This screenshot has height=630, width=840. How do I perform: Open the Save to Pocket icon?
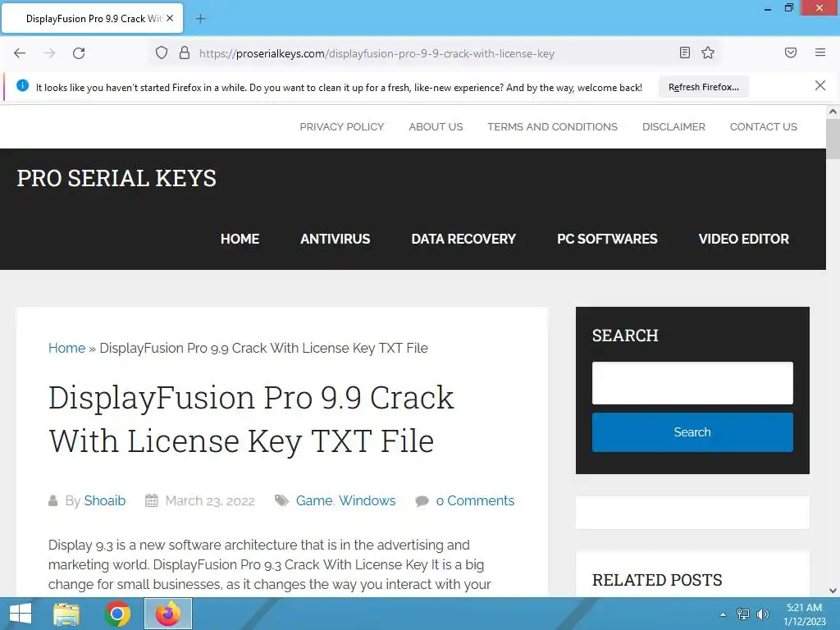791,52
